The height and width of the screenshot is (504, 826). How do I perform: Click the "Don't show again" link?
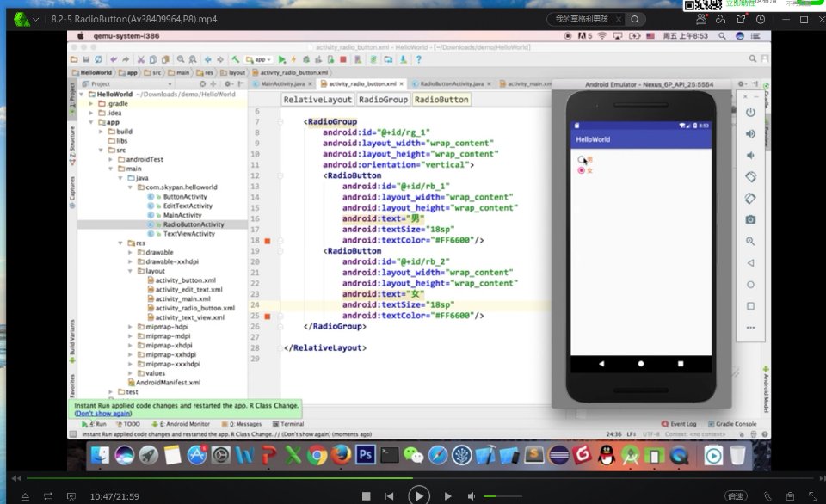click(102, 413)
